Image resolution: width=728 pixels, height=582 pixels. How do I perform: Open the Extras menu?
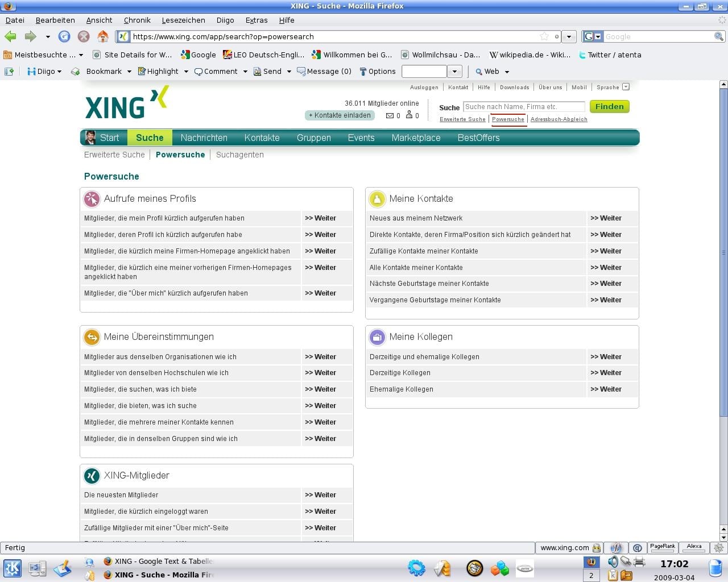point(257,20)
